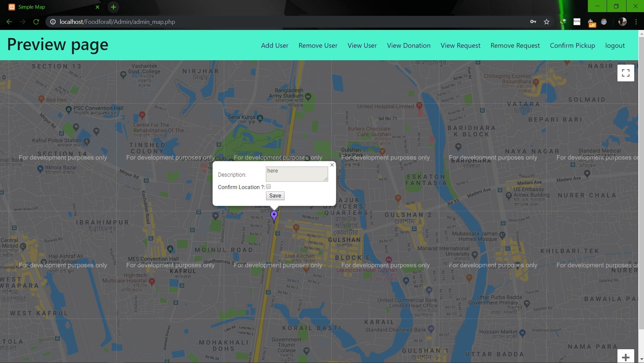Click the Red Hen restaurant marker
The width and height of the screenshot is (644, 363).
(x=41, y=99)
